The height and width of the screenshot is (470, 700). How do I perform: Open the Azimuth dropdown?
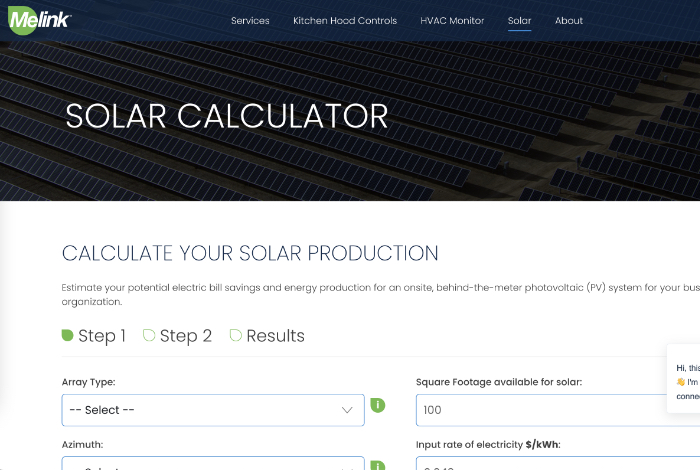[213, 463]
